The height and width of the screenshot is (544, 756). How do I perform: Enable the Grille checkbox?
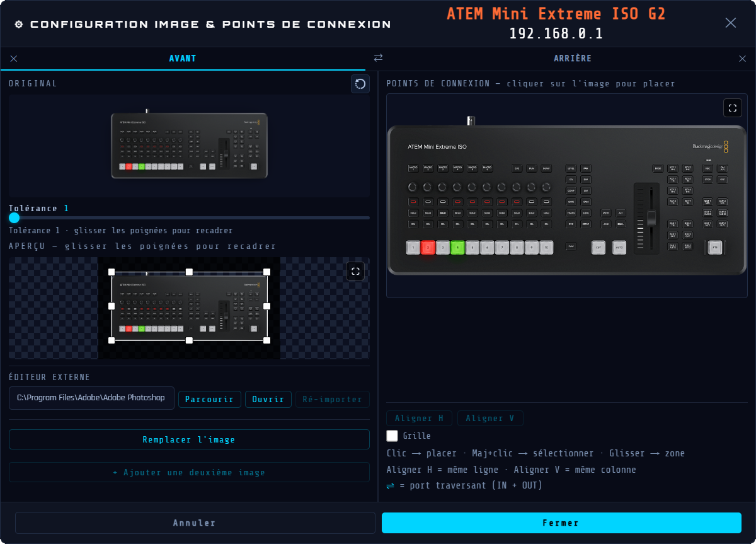point(392,436)
